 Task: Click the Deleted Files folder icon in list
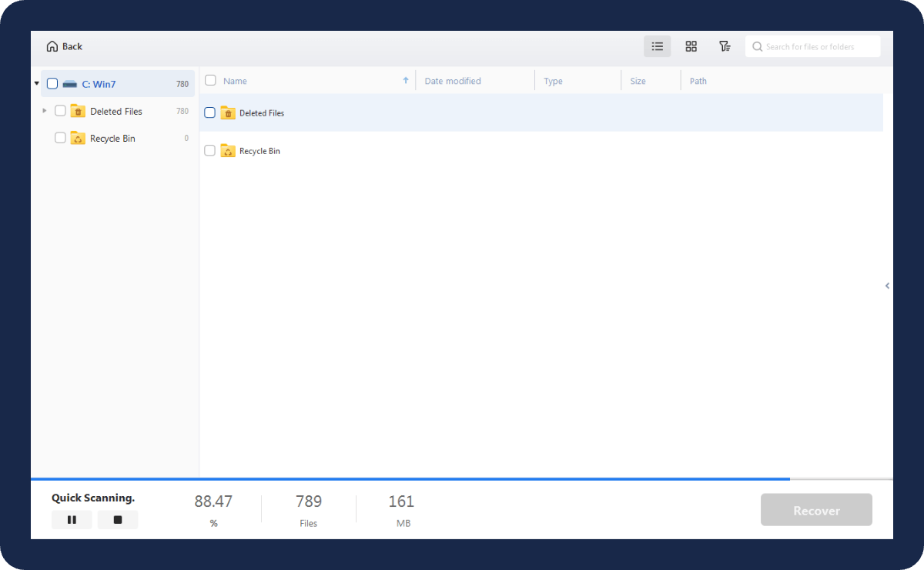[x=228, y=113]
